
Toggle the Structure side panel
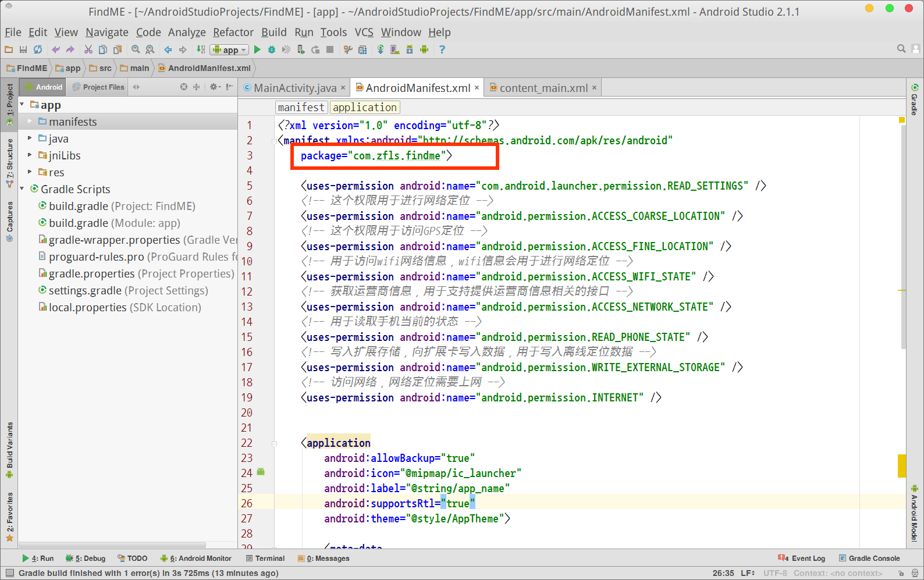click(x=9, y=163)
